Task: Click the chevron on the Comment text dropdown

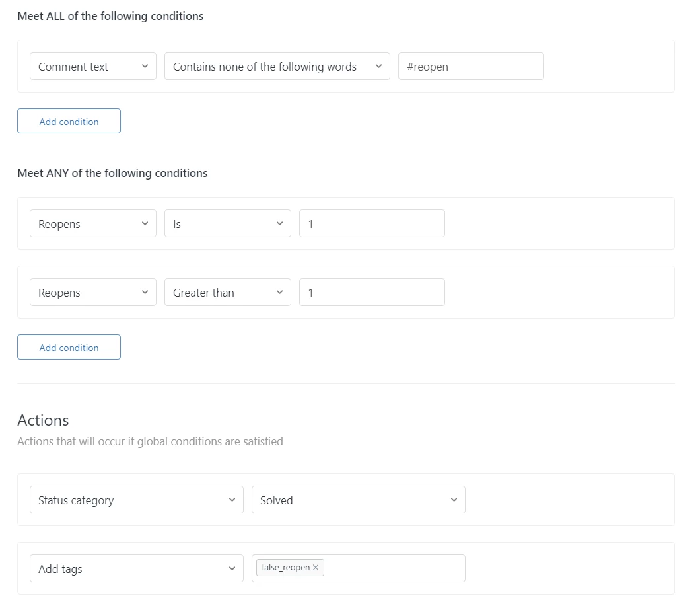Action: click(x=145, y=67)
